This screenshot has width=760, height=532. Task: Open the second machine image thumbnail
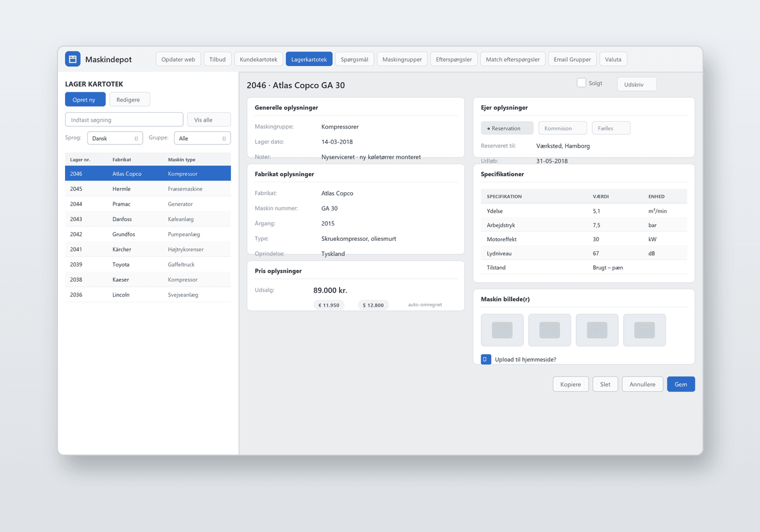point(550,330)
